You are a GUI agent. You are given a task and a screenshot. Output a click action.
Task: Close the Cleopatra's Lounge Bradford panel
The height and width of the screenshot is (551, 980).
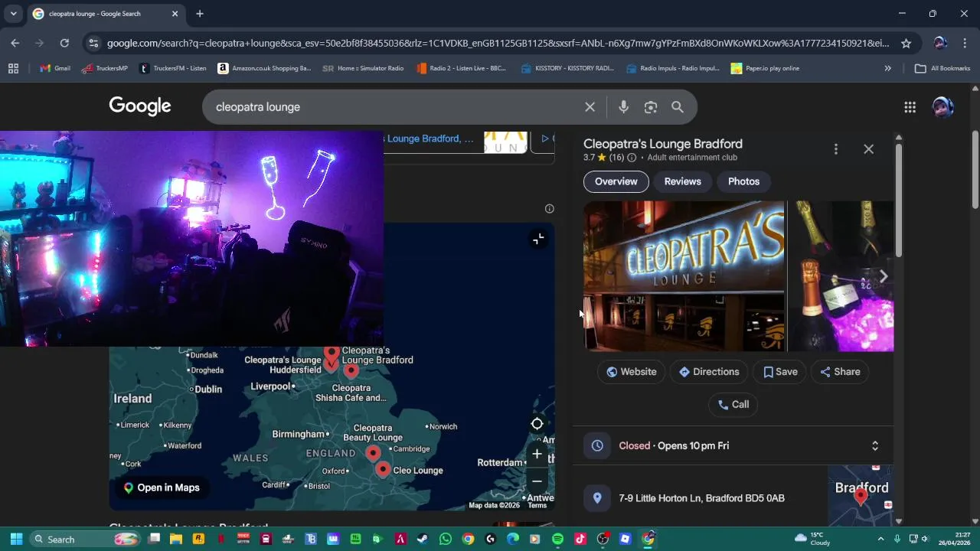coord(868,149)
